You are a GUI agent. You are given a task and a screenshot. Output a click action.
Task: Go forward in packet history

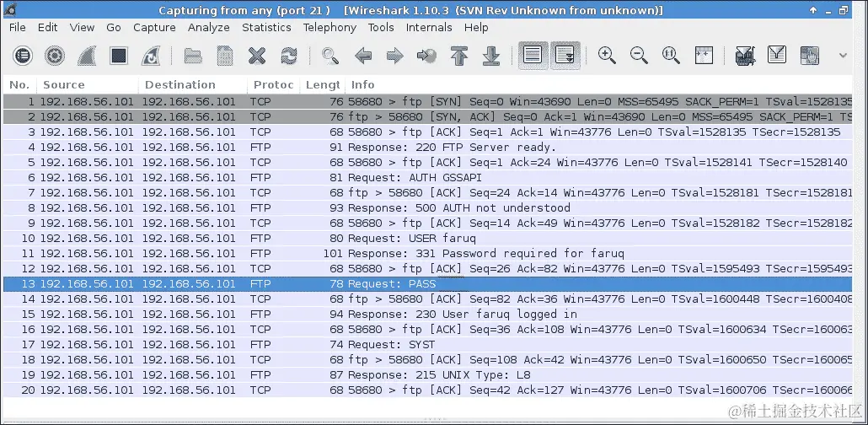click(394, 56)
